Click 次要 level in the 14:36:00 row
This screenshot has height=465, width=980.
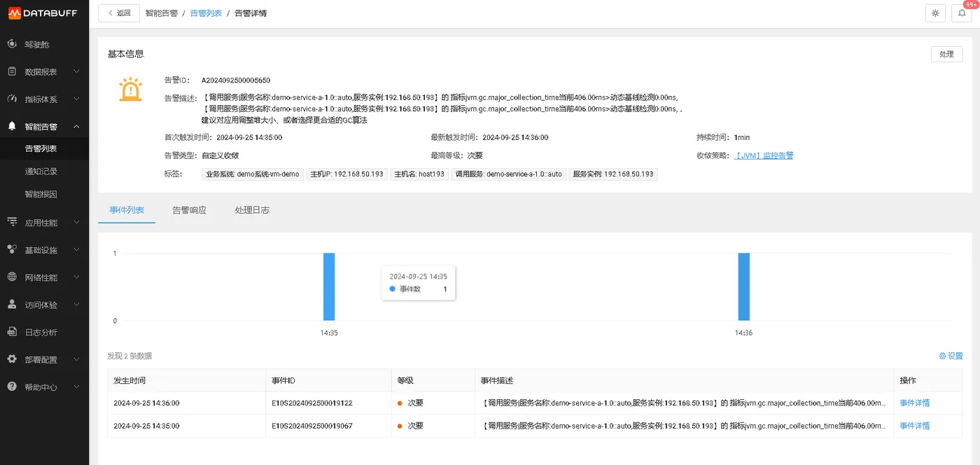[x=416, y=403]
